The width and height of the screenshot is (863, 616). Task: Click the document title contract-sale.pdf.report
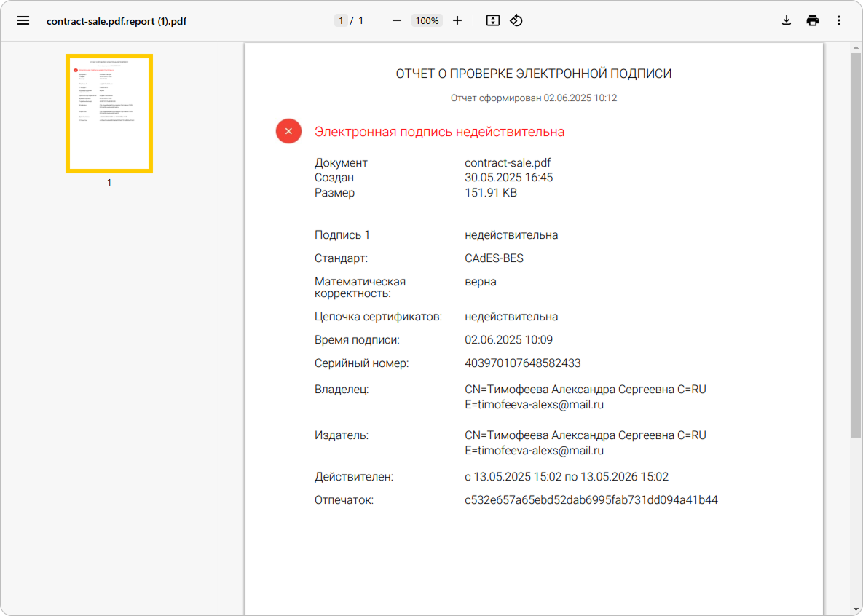tap(117, 21)
